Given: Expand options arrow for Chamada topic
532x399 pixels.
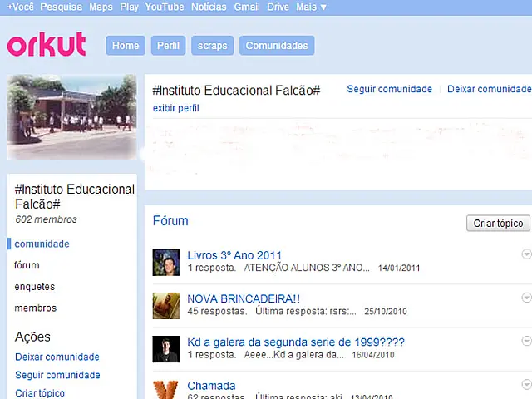Looking at the screenshot, I should (526, 384).
